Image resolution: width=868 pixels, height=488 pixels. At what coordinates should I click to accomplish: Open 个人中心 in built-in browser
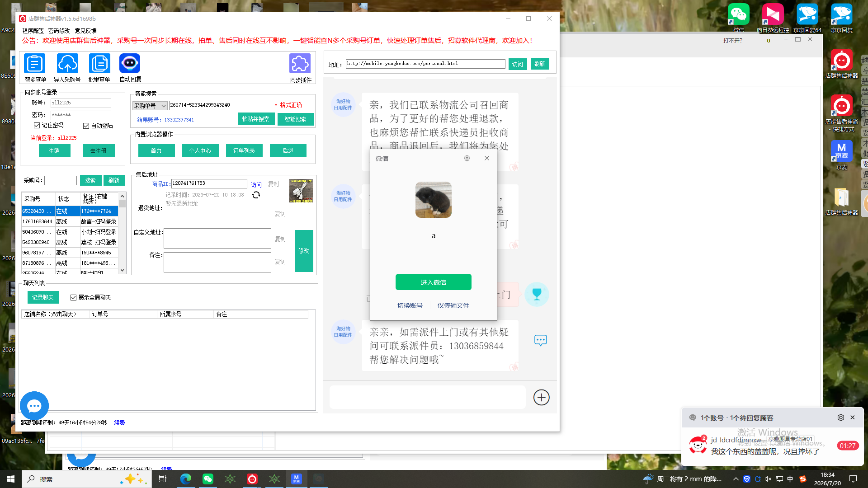click(200, 150)
